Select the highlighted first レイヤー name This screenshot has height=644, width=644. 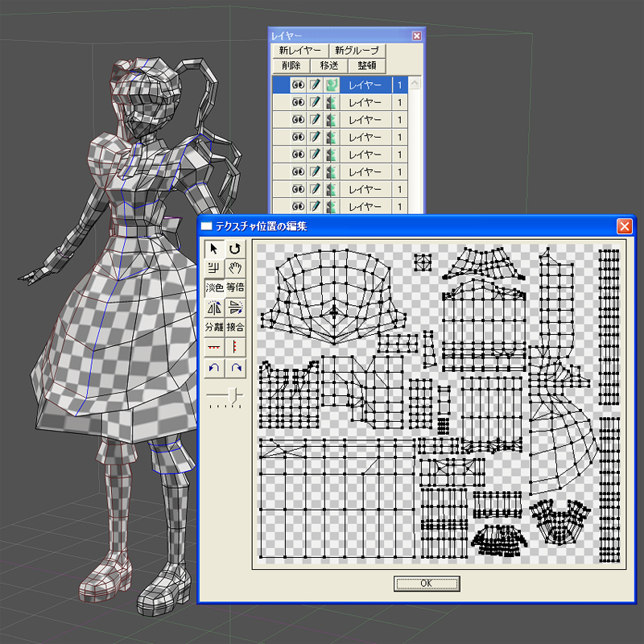pyautogui.click(x=365, y=85)
